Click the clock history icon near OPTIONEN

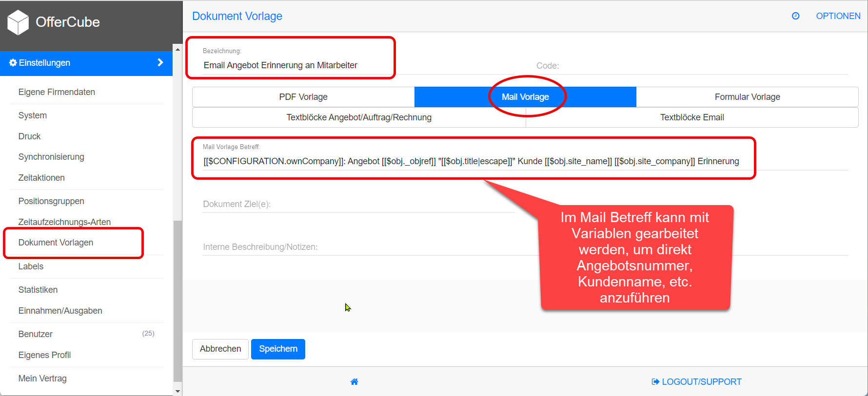pyautogui.click(x=795, y=16)
